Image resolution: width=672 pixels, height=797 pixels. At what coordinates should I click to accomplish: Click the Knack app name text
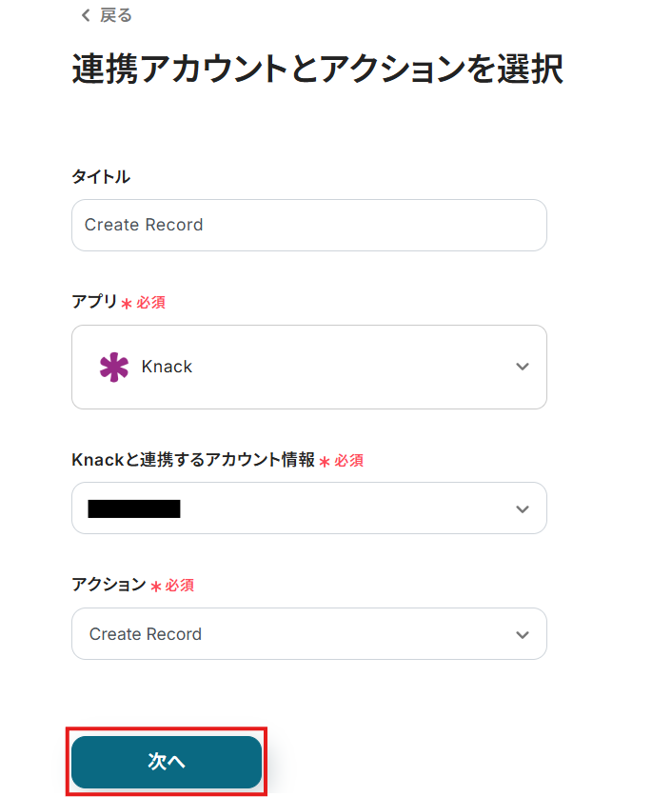167,367
